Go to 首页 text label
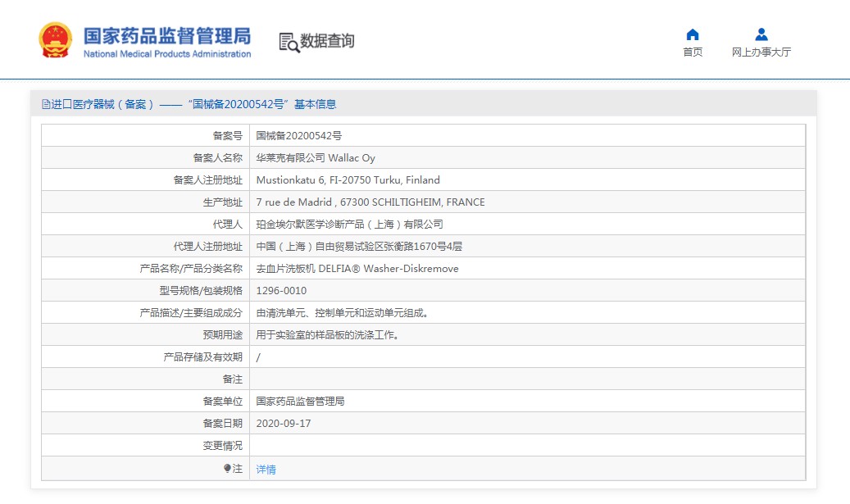 693,52
